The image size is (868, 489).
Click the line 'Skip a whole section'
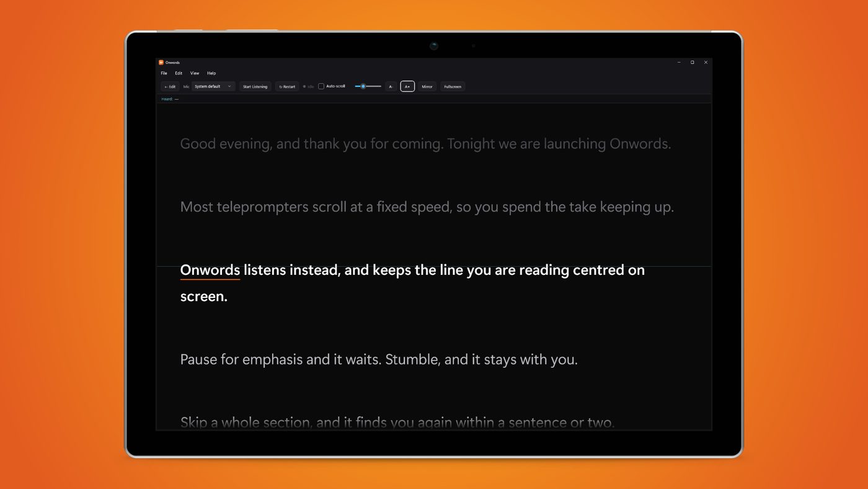(397, 423)
